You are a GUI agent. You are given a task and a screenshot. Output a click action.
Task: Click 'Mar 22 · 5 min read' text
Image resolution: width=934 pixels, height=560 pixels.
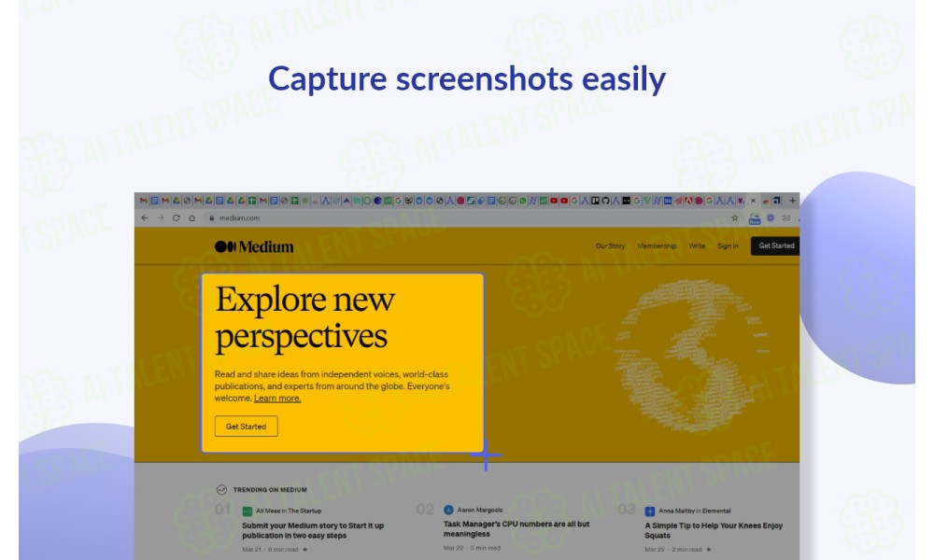point(472,548)
